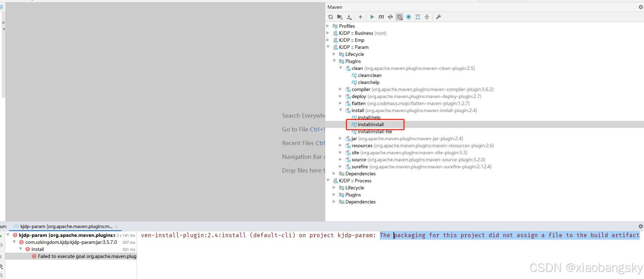
Task: Select com.szkingdom.kjdp:kjdp-param:jar:3.5.7.0 node
Action: point(71,242)
